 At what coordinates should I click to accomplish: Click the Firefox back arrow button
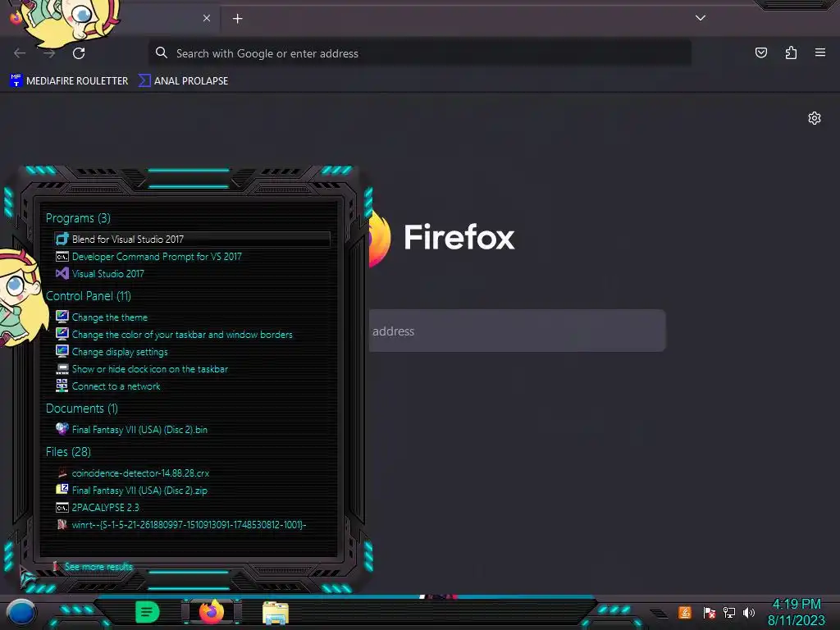tap(20, 53)
